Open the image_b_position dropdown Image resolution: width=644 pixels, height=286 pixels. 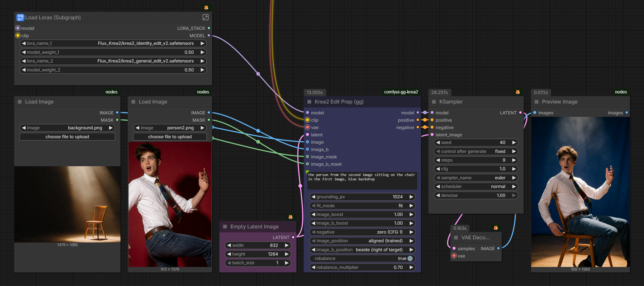click(362, 250)
